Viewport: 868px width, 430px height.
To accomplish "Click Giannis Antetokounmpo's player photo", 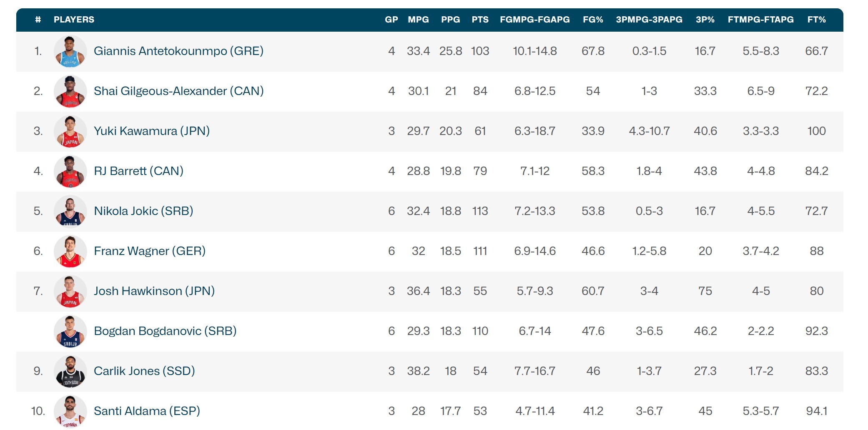I will click(70, 52).
